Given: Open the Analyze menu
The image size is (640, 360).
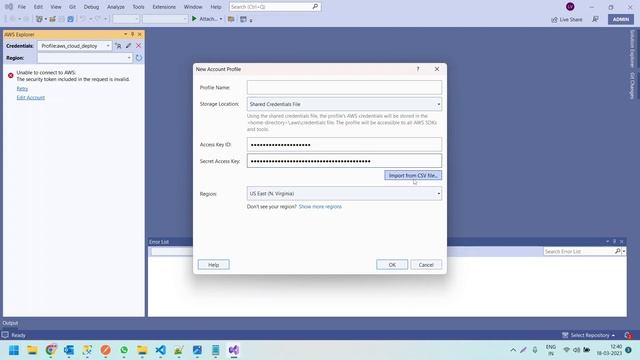Looking at the screenshot, I should (x=116, y=7).
